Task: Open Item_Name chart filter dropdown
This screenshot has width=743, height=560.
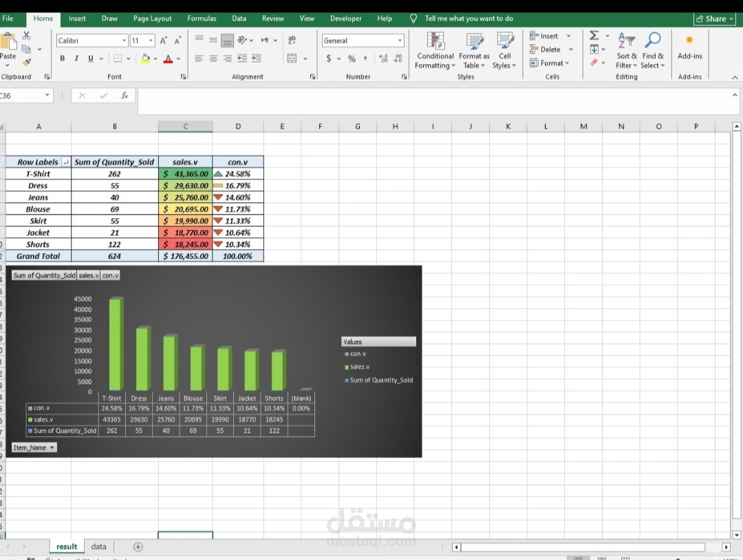Action: coord(34,447)
